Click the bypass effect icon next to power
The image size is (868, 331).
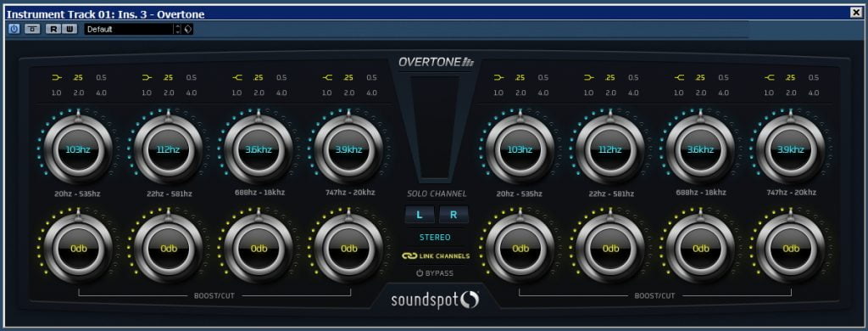point(32,30)
